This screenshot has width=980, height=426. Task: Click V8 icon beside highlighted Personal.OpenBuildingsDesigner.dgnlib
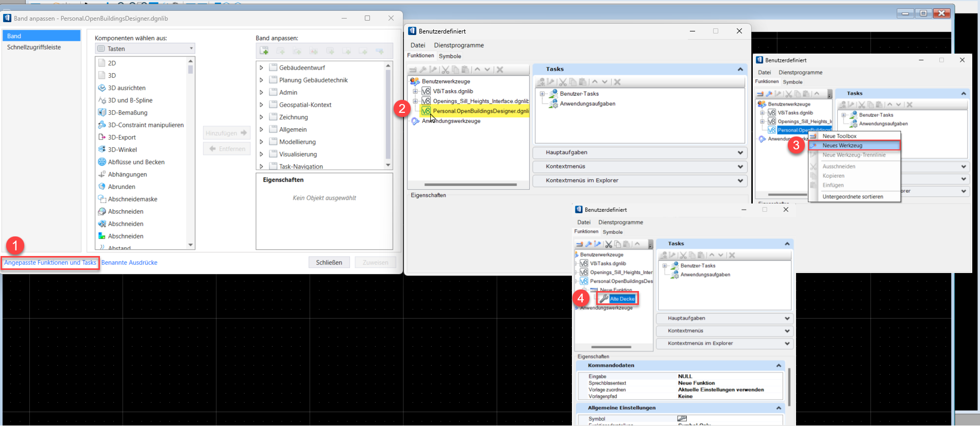(x=426, y=111)
